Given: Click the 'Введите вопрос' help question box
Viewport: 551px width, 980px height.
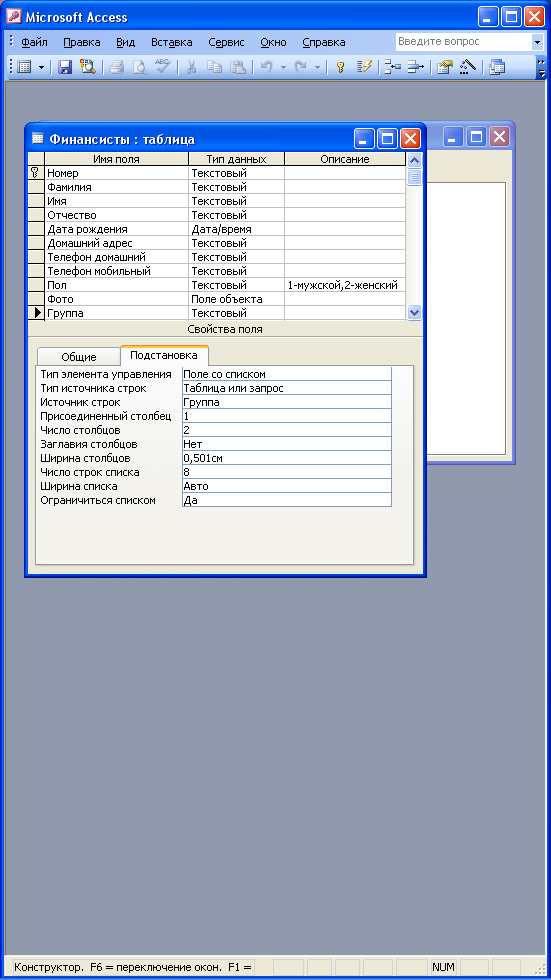Looking at the screenshot, I should [x=463, y=42].
